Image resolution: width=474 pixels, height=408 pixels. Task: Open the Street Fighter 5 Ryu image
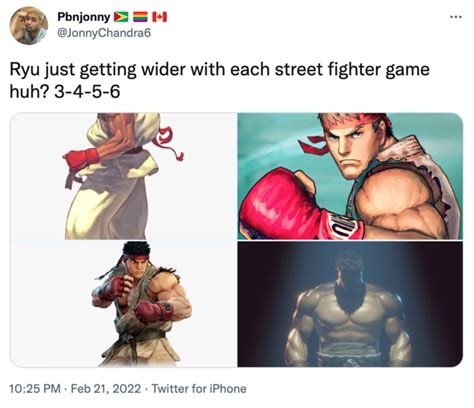(x=123, y=304)
